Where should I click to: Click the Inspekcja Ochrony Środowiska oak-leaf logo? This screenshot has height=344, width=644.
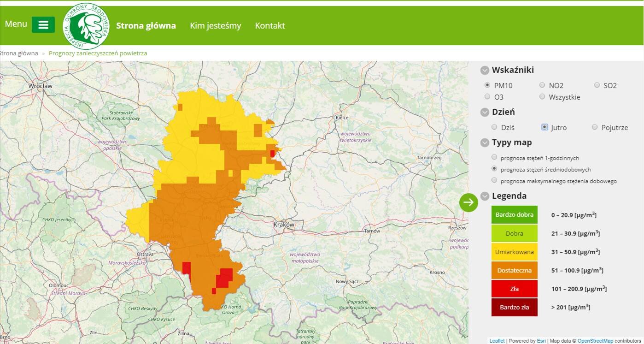[86, 26]
